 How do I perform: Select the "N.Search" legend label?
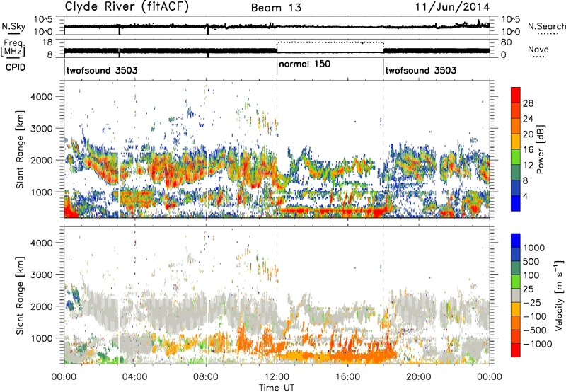point(547,26)
